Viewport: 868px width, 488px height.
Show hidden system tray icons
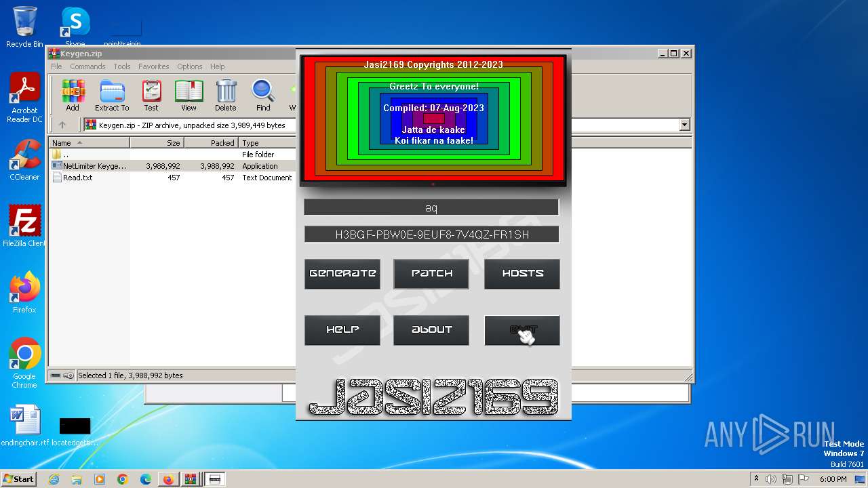(x=756, y=479)
